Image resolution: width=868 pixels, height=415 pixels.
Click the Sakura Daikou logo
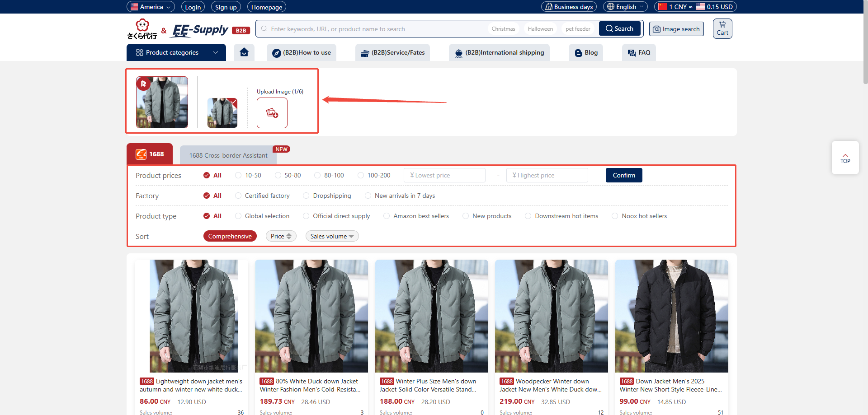click(x=142, y=29)
